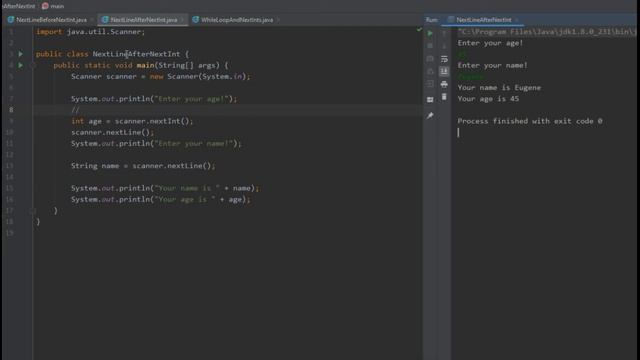The height and width of the screenshot is (360, 640).
Task: Run class from gutter arrow beside class declaration
Action: [21, 54]
